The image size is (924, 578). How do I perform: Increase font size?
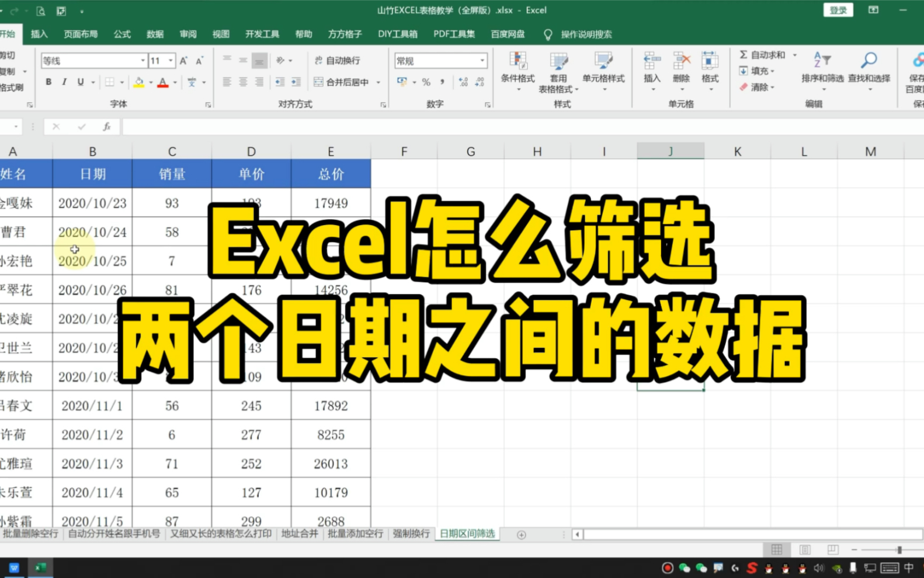(x=183, y=60)
